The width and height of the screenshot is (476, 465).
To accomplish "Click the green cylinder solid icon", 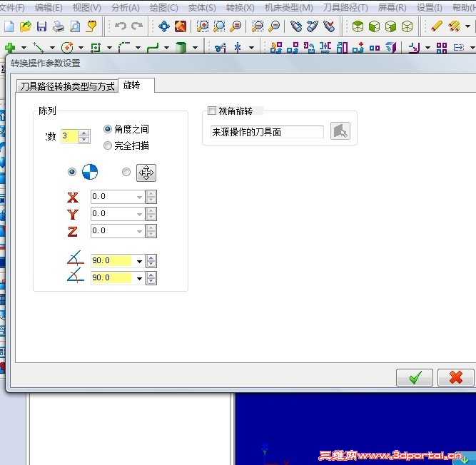I will pos(181,47).
